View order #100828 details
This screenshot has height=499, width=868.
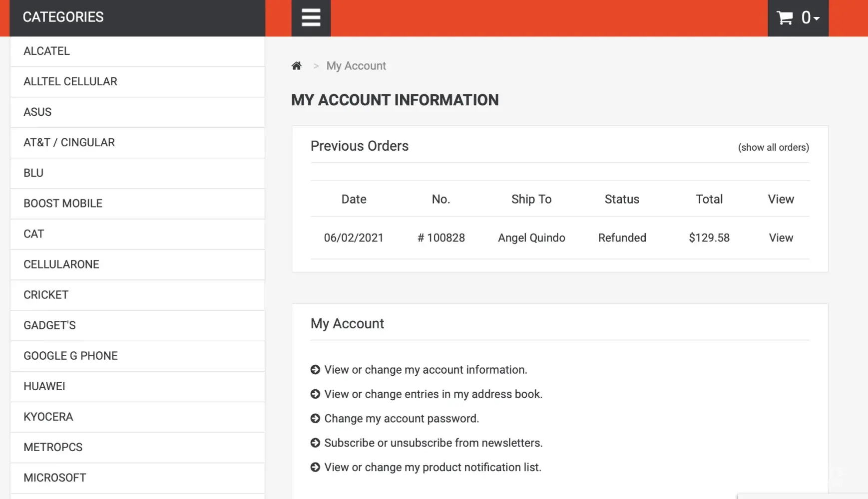click(781, 238)
